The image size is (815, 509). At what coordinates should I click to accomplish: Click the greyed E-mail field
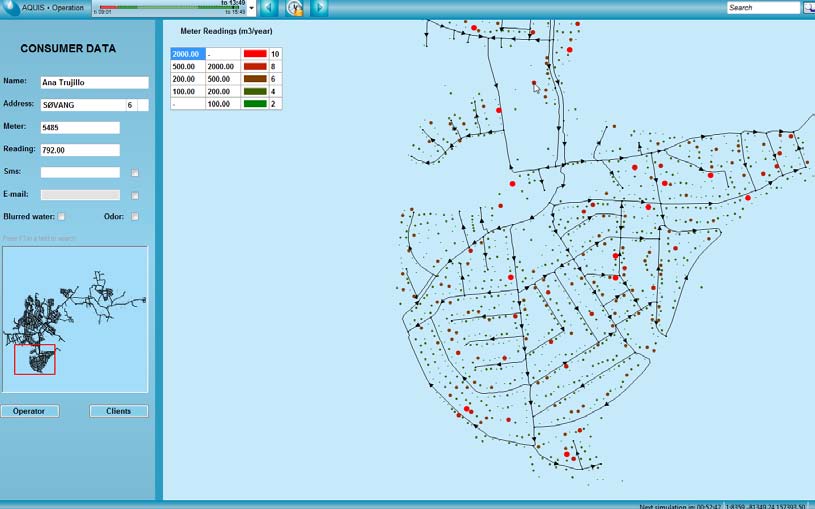pos(80,195)
